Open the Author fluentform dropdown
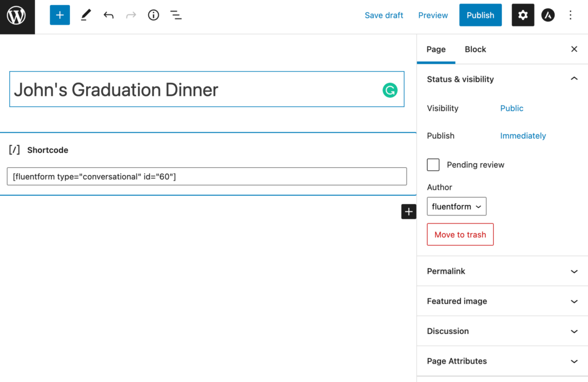588x382 pixels. click(x=457, y=206)
